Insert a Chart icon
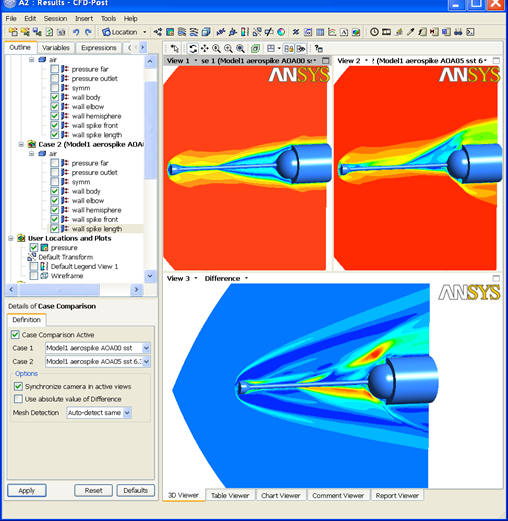The width and height of the screenshot is (508, 521). pyautogui.click(x=332, y=32)
